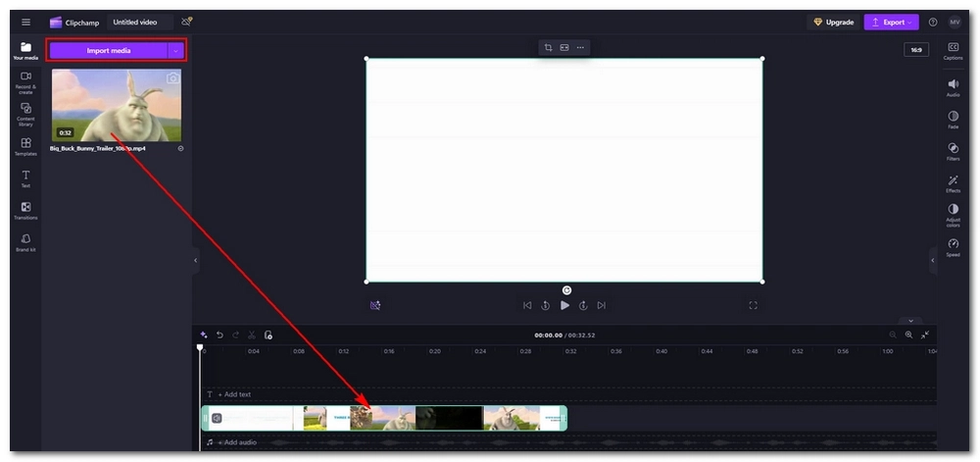Click the 0:32 mark on ruler
Image resolution: width=980 pixels, height=462 pixels.
click(x=570, y=351)
